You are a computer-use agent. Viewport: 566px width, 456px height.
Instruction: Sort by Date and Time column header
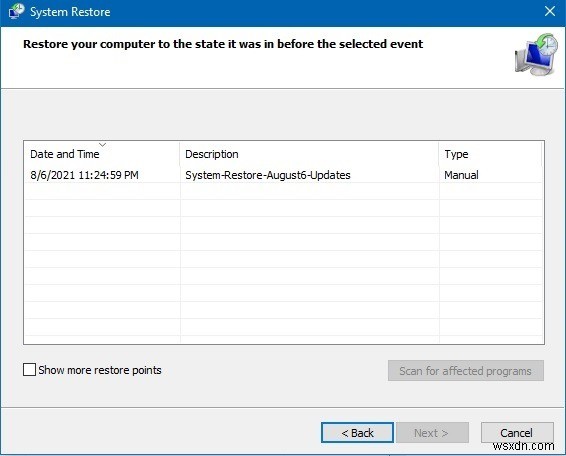[x=102, y=154]
